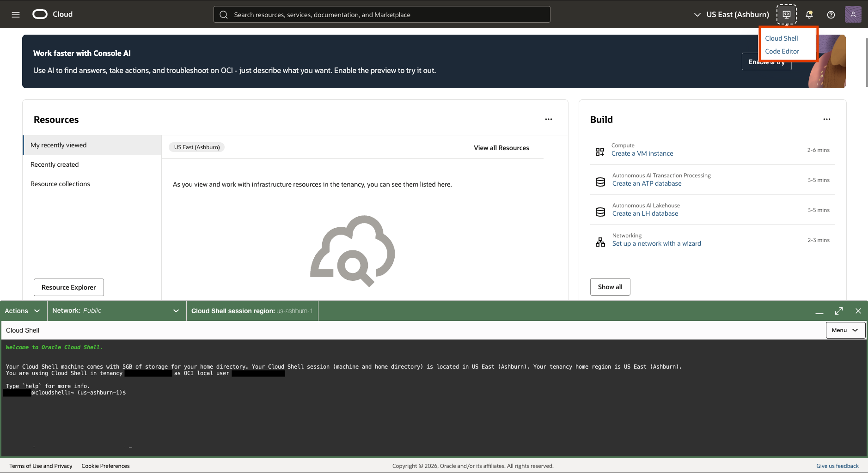Click the page vertical scrollbar
This screenshot has height=473, width=868.
click(867, 62)
